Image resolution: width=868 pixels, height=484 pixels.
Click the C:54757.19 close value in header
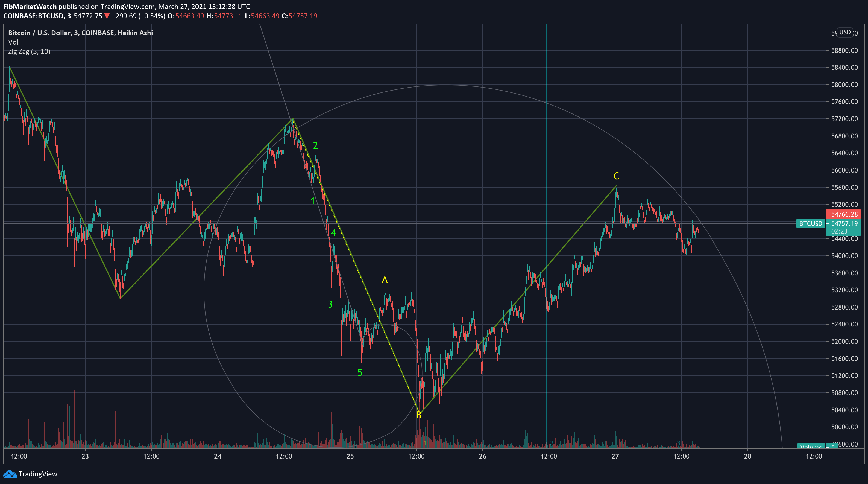(300, 16)
